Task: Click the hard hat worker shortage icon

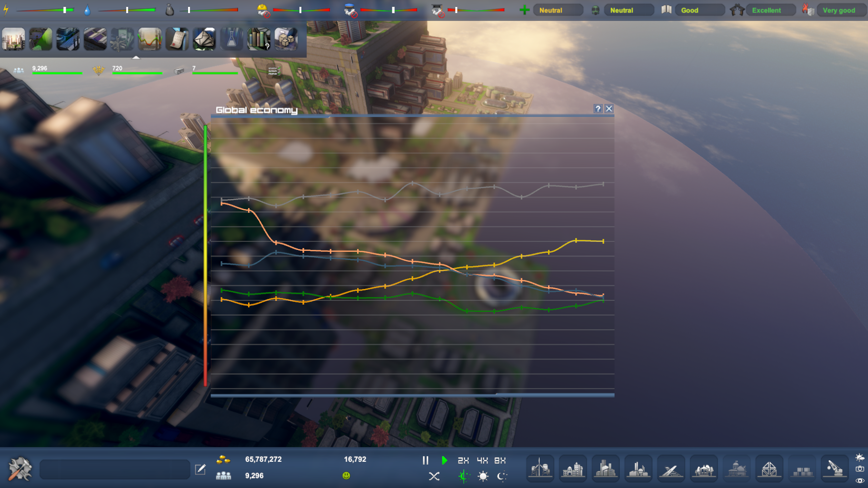Action: pyautogui.click(x=263, y=10)
